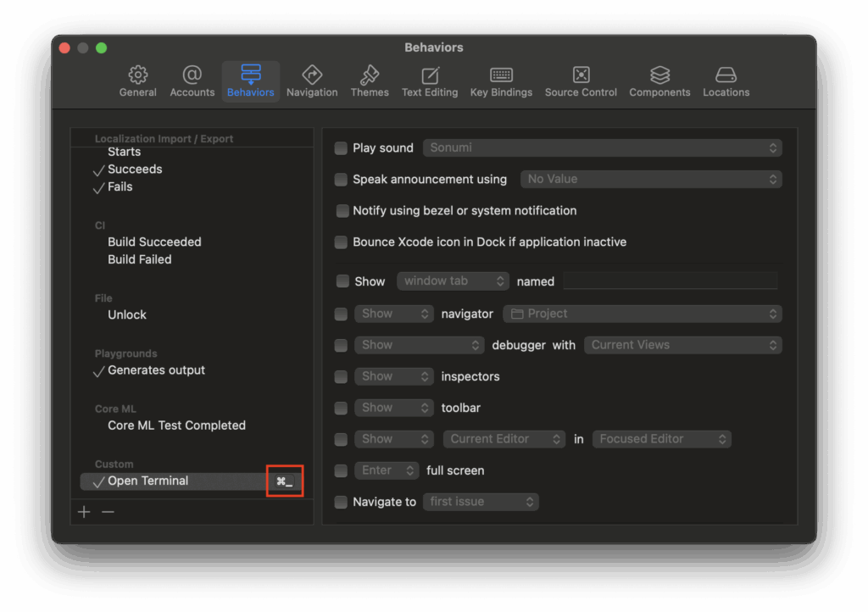The height and width of the screenshot is (612, 868).
Task: Enable the Navigate to checkbox
Action: [x=341, y=502]
